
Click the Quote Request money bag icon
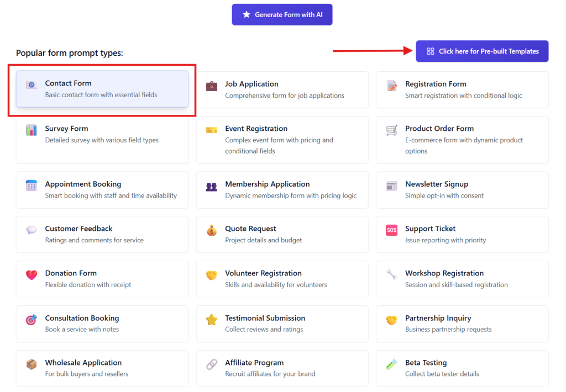coord(212,230)
